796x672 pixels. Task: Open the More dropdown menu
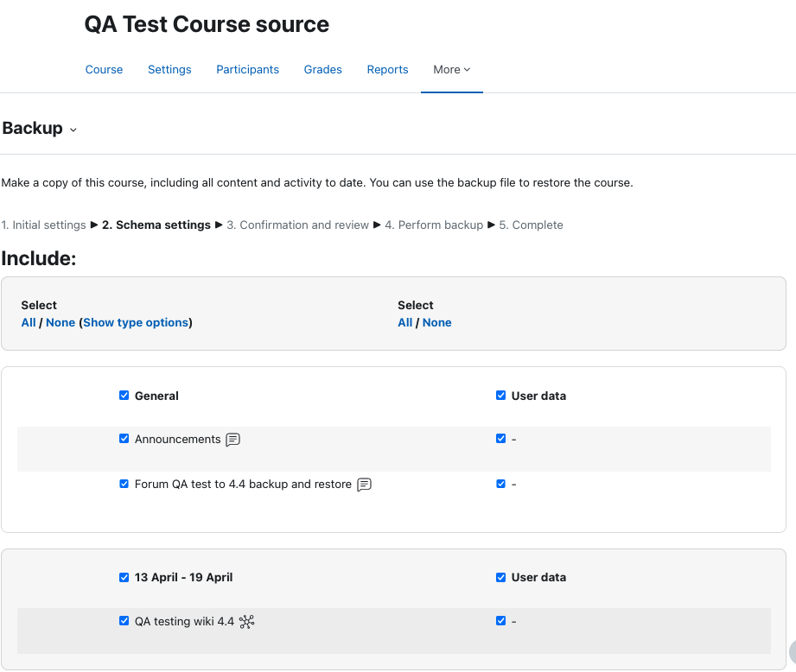[x=452, y=69]
